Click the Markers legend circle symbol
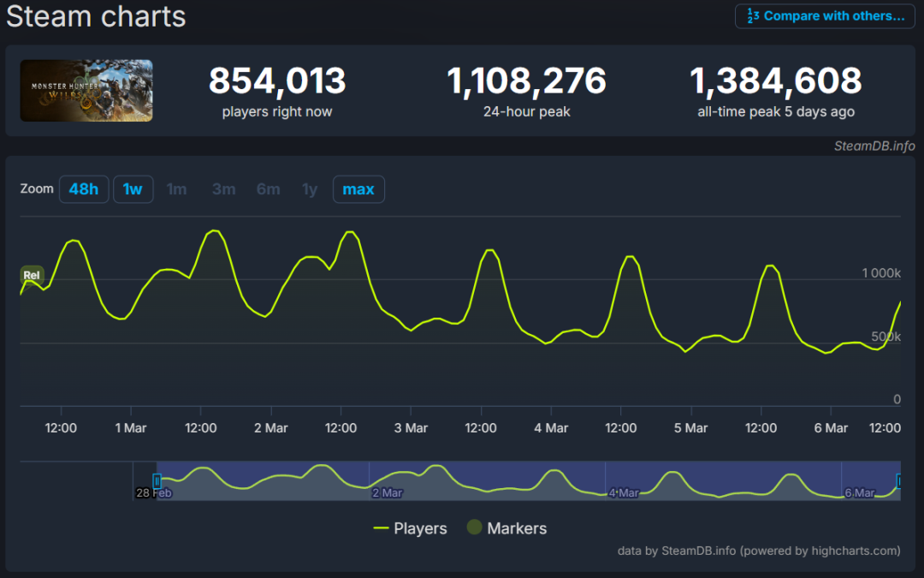The height and width of the screenshot is (578, 924). click(x=474, y=527)
